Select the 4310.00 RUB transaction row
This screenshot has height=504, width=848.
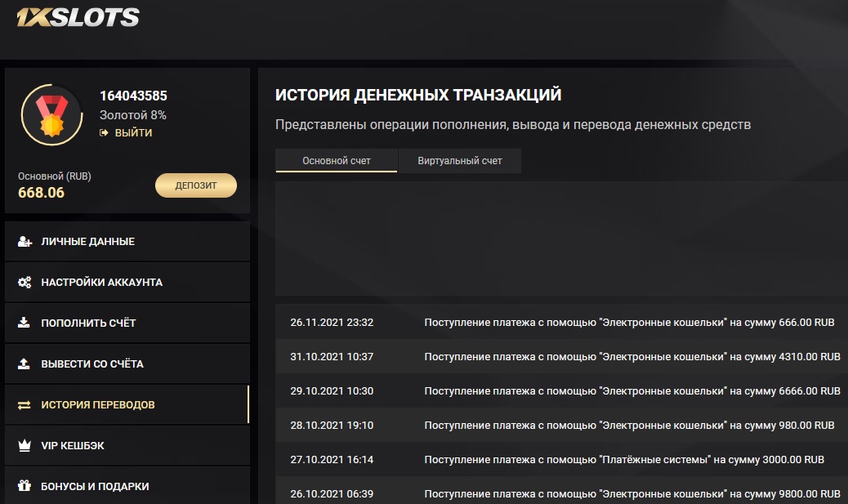560,357
